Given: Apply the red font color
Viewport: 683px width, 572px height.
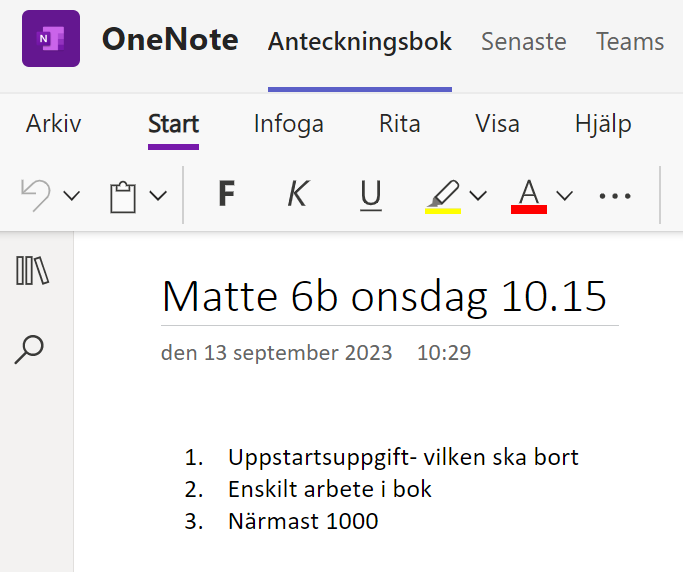Looking at the screenshot, I should [x=529, y=196].
